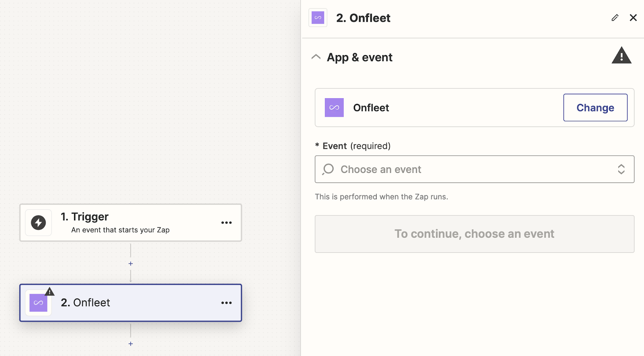The height and width of the screenshot is (356, 644).
Task: Add a step between Trigger and Onfleet
Action: pos(130,263)
